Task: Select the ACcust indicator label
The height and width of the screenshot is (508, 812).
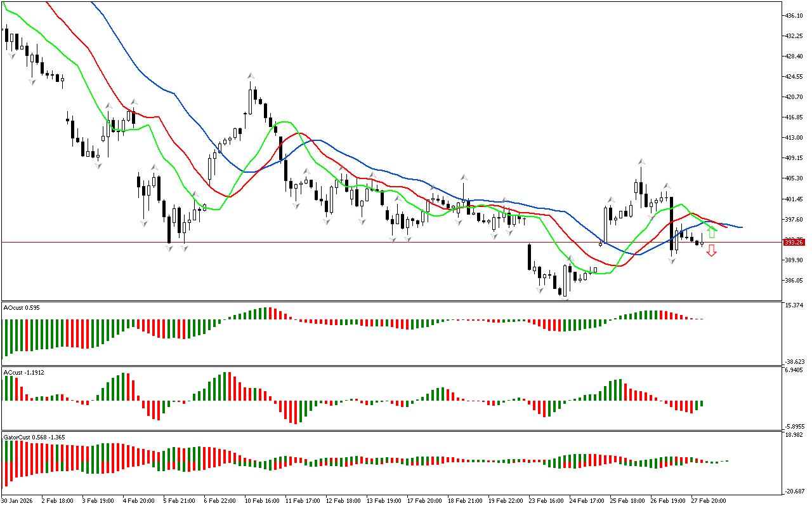Action: coord(23,372)
